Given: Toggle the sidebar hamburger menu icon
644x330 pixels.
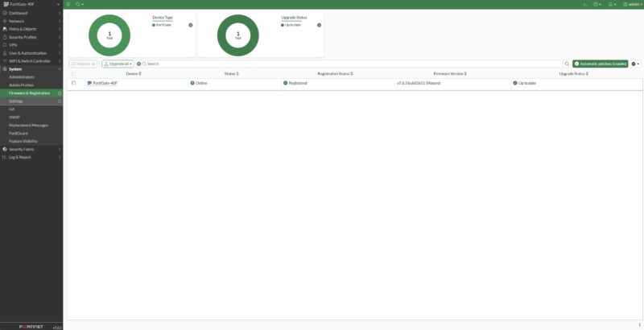Looking at the screenshot, I should coord(68,4).
